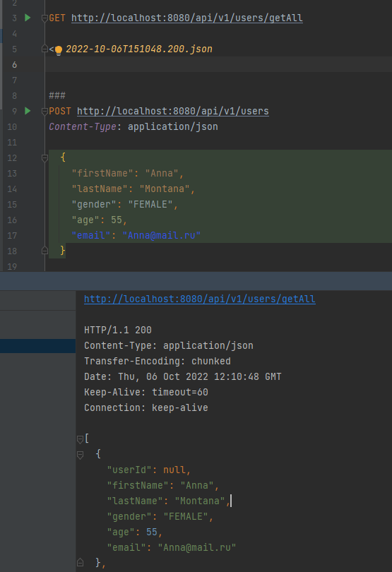This screenshot has width=392, height=572.
Task: Click the "lastName": "Montana" response line
Action: tap(169, 501)
